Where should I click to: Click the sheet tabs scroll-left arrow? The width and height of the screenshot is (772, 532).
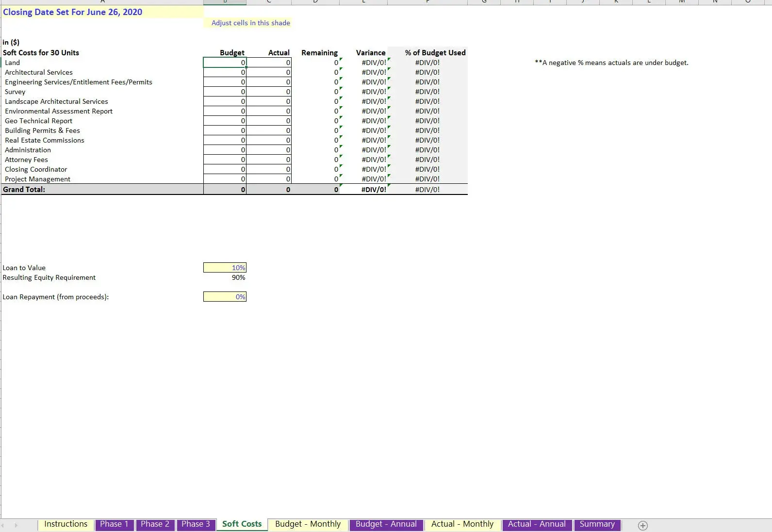click(3, 525)
